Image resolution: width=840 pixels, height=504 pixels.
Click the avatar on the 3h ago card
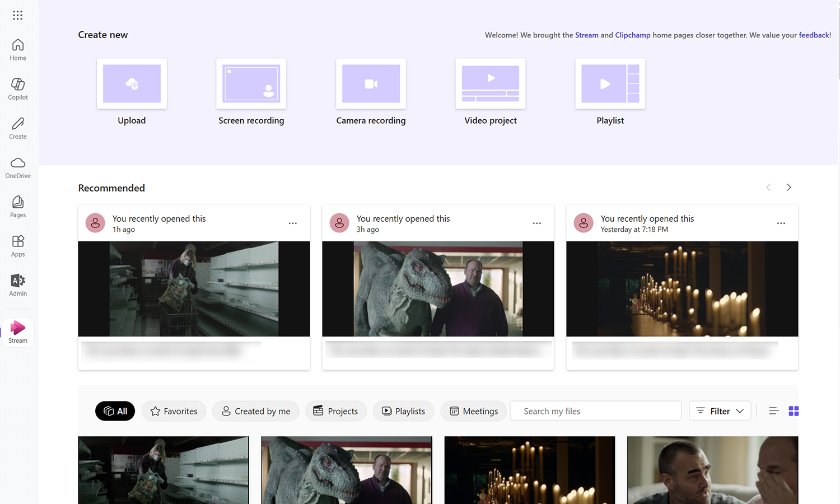[339, 223]
